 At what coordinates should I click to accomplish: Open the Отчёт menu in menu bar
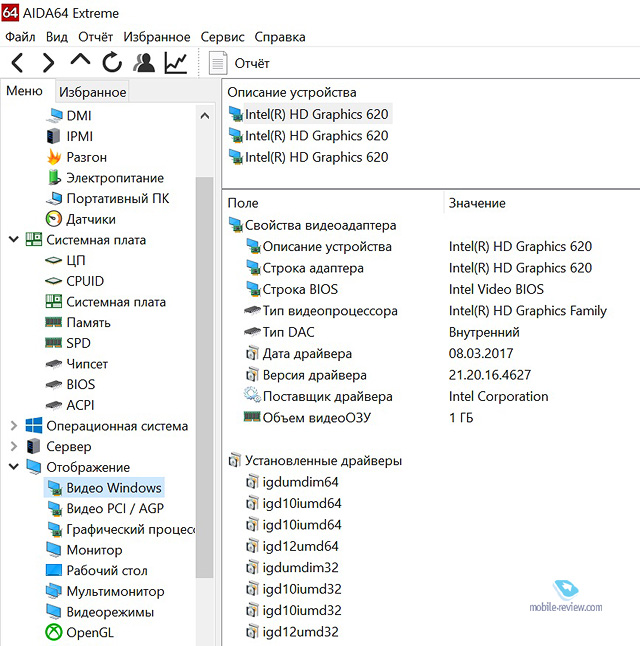(x=96, y=37)
